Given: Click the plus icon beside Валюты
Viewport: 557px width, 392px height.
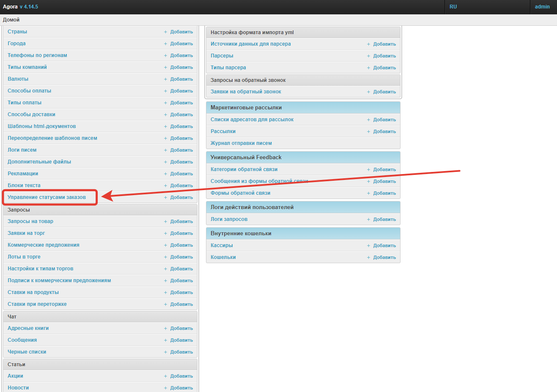Looking at the screenshot, I should [x=166, y=79].
